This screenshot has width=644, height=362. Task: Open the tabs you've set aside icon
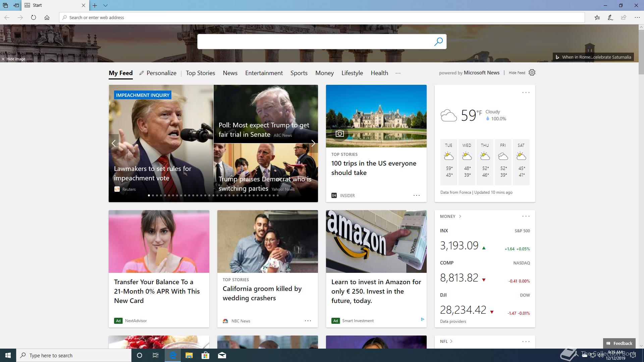pyautogui.click(x=5, y=5)
